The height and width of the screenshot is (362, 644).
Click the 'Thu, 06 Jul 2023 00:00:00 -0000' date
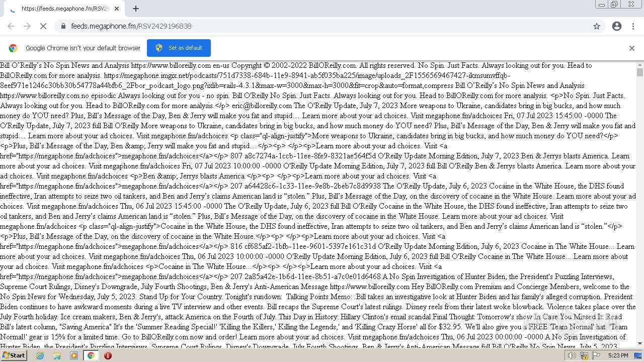[x=492, y=337]
